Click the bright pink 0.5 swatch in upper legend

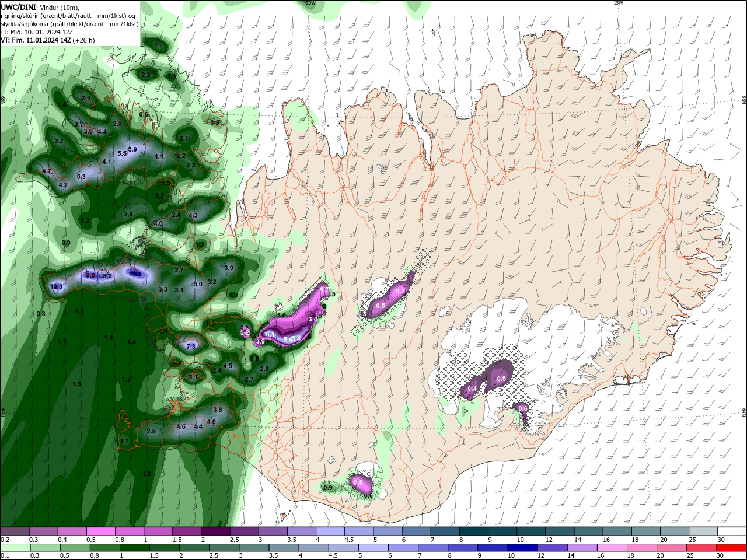(x=100, y=531)
